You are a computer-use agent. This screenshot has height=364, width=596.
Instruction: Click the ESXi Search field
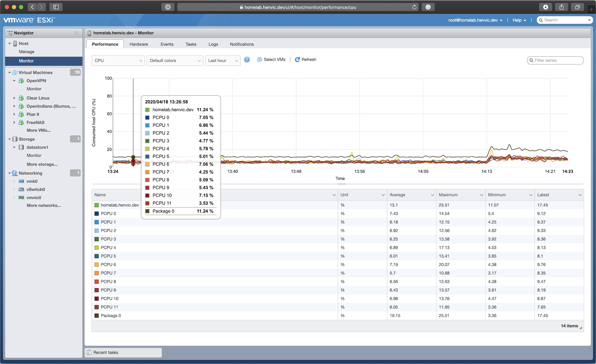(x=564, y=20)
